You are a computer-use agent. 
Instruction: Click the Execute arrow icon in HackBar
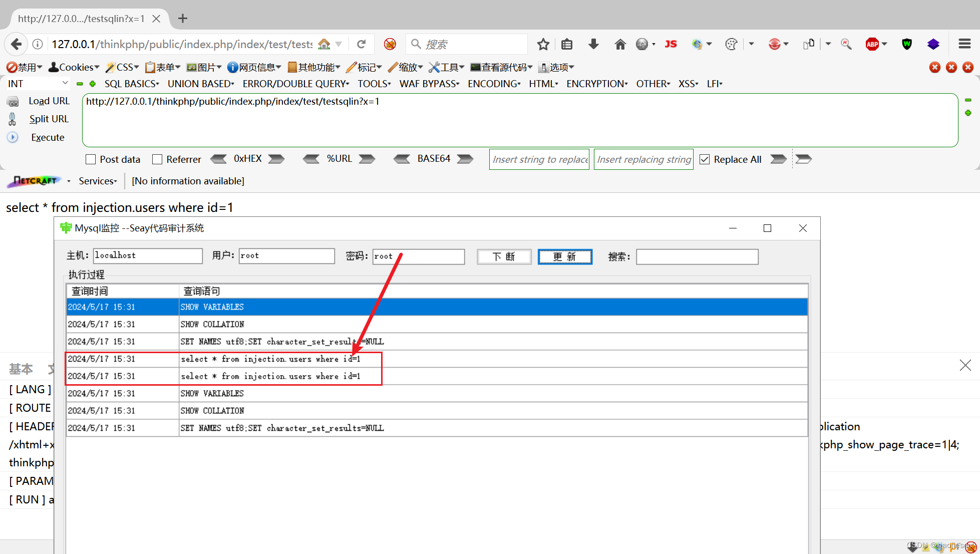[12, 137]
